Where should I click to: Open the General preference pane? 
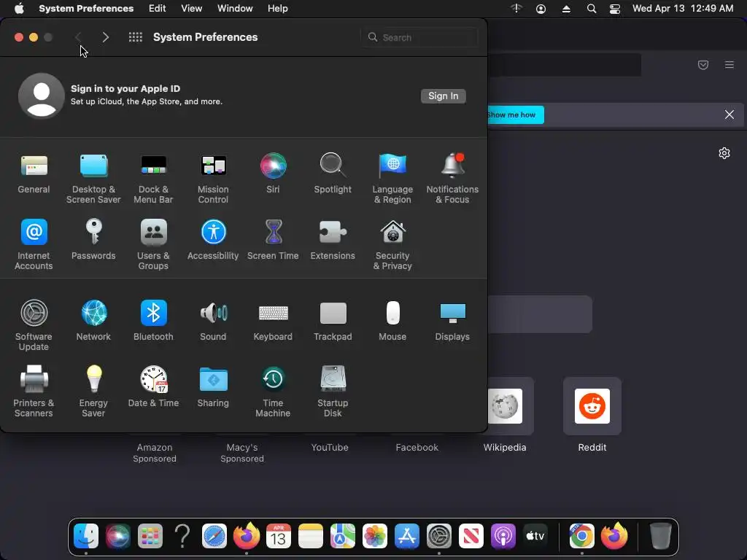click(34, 174)
